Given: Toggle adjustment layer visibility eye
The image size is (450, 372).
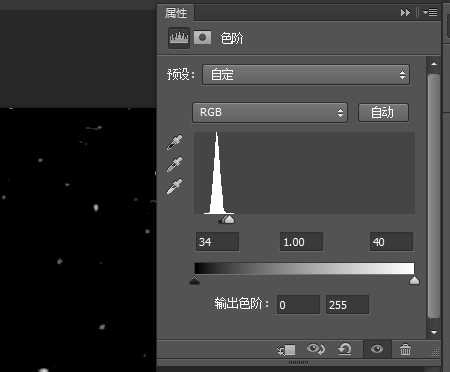Looking at the screenshot, I should click(x=377, y=349).
